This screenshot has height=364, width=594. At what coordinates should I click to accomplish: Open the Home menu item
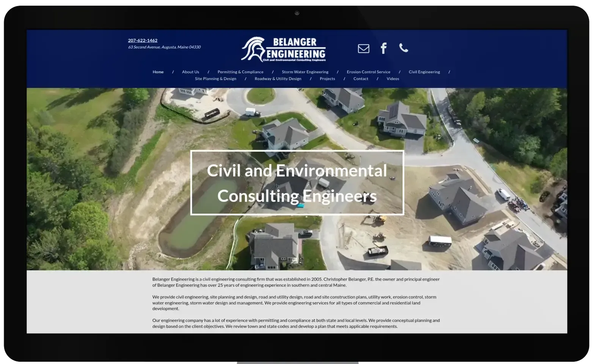click(x=158, y=72)
